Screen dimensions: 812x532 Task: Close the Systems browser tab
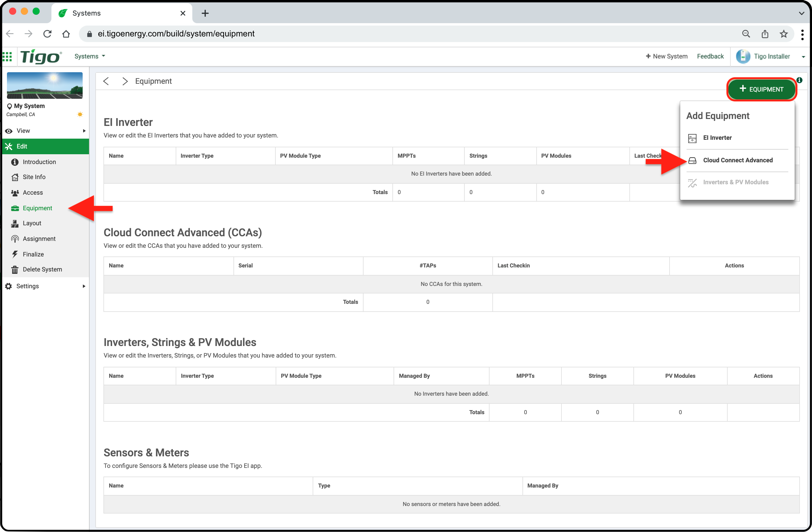[183, 13]
